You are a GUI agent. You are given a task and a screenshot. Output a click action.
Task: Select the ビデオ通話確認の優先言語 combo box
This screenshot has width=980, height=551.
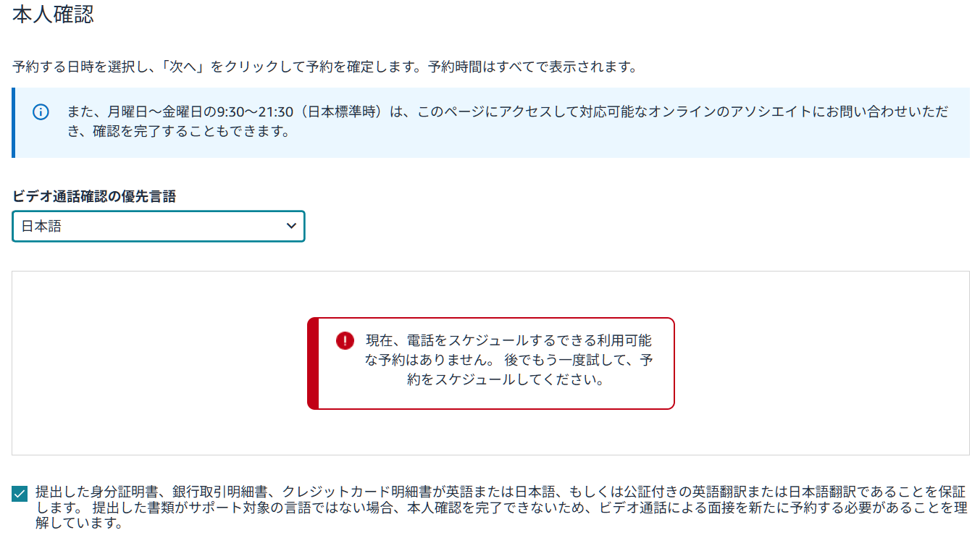point(159,226)
